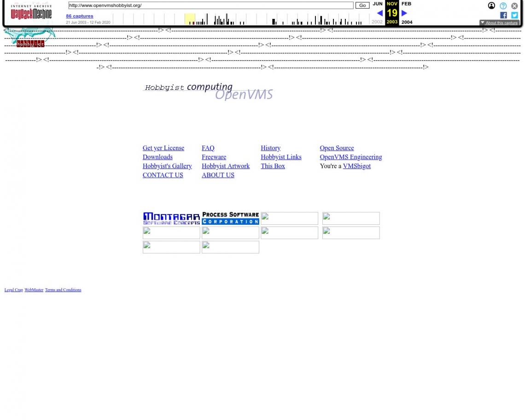Click the URL address input field
525x420 pixels.
[x=211, y=6]
